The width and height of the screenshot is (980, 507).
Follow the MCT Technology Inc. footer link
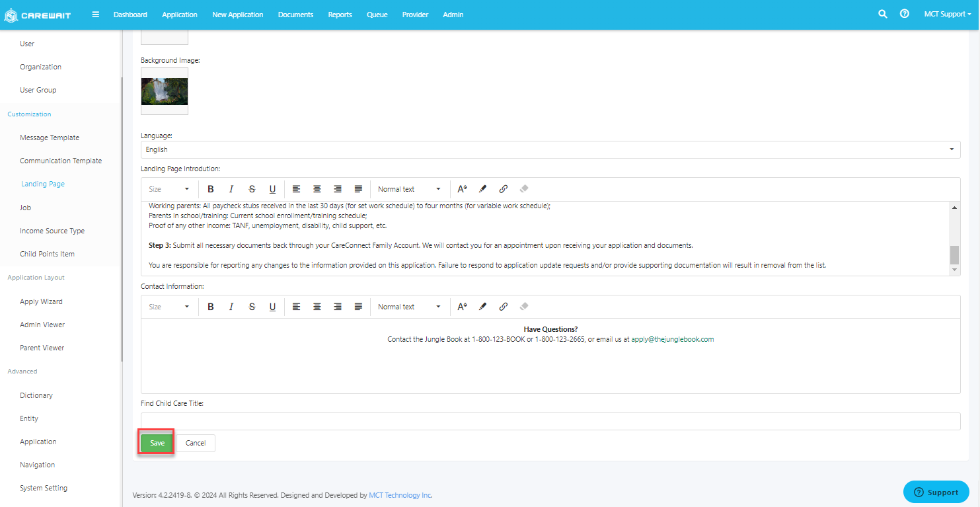(x=400, y=495)
